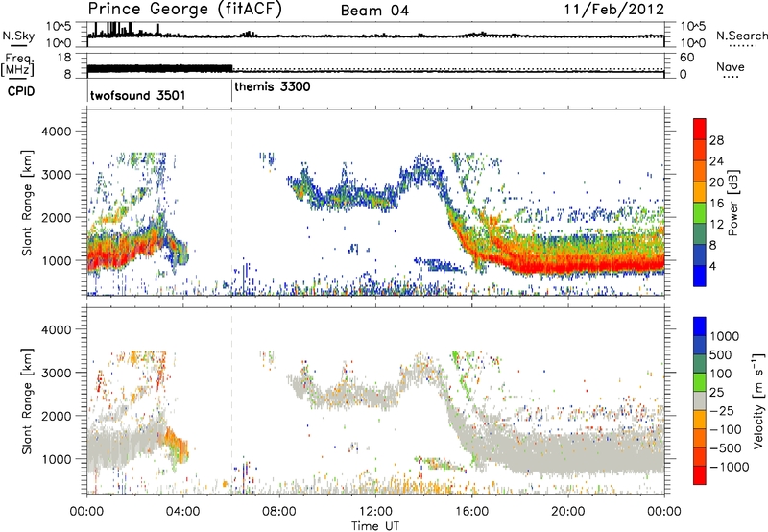
Task: Click the '16' power colorbar value
Action: coord(716,204)
